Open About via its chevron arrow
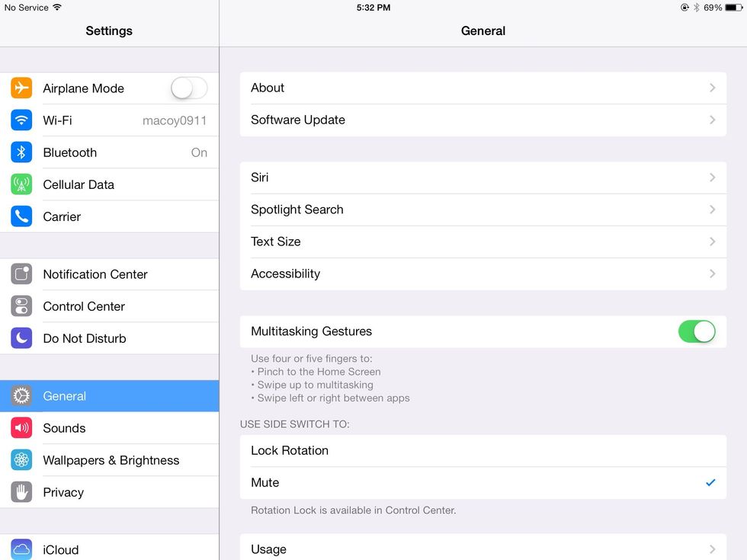Viewport: 747px width, 560px height. coord(712,88)
